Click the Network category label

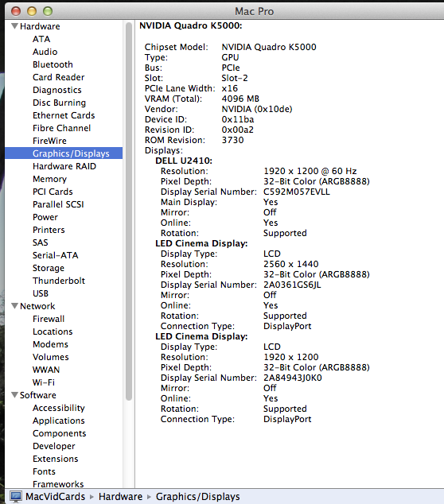tap(37, 306)
